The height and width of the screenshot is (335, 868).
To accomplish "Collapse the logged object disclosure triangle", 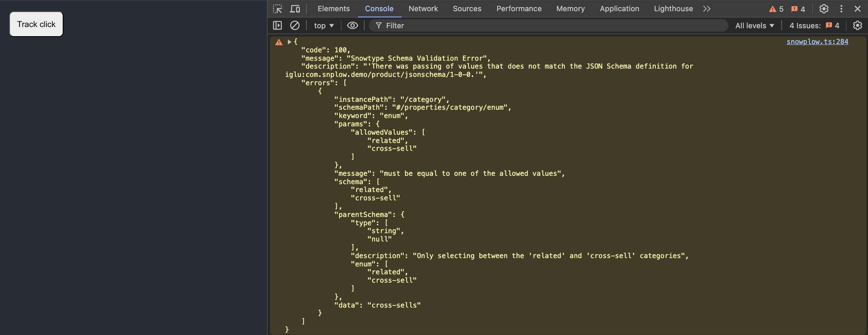I will (x=289, y=42).
